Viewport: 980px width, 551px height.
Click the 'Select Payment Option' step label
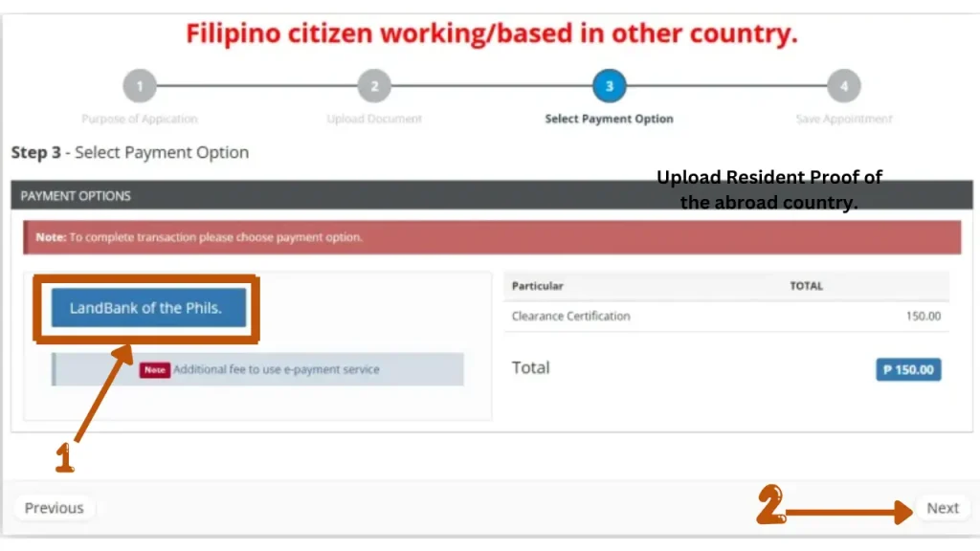point(610,119)
